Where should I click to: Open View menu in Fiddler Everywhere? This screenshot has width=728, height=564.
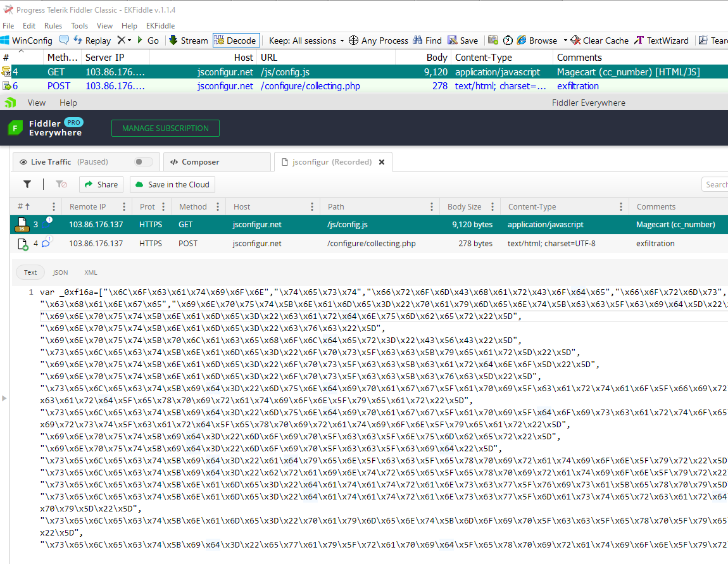tap(36, 103)
